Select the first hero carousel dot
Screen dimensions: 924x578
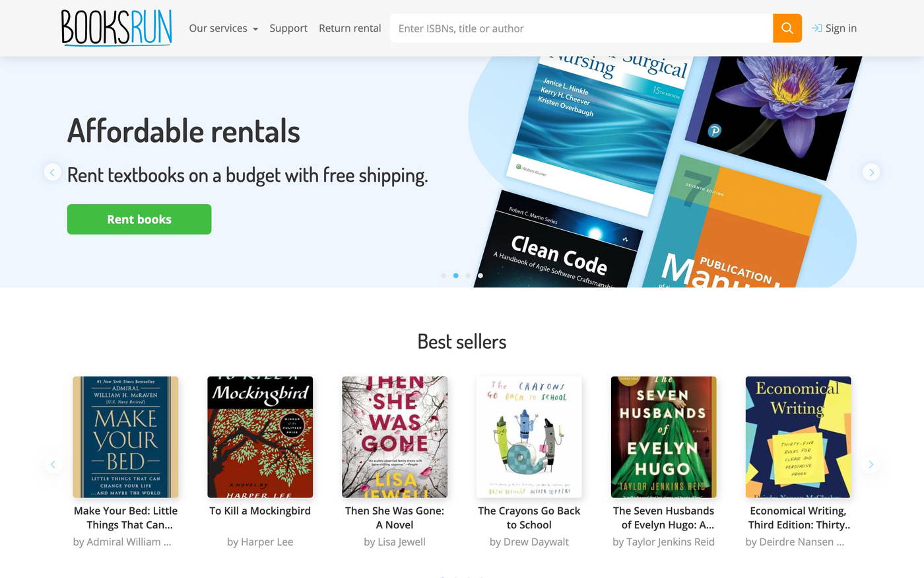[x=444, y=275]
